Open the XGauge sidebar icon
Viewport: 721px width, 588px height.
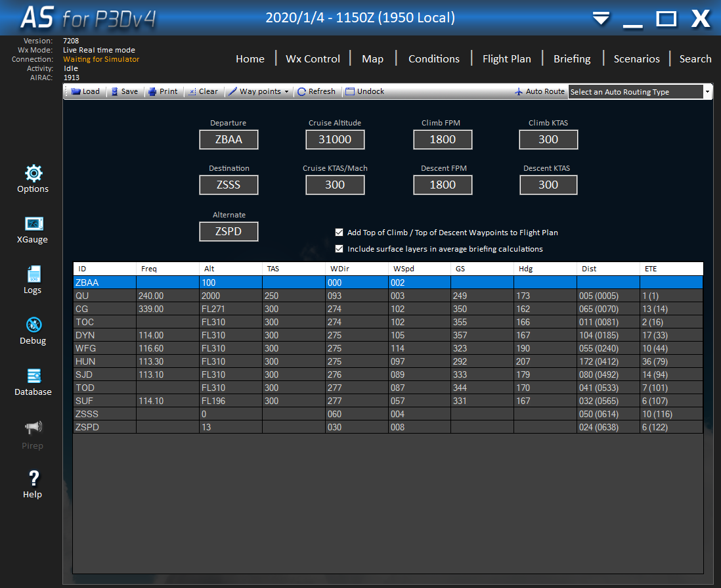33,224
